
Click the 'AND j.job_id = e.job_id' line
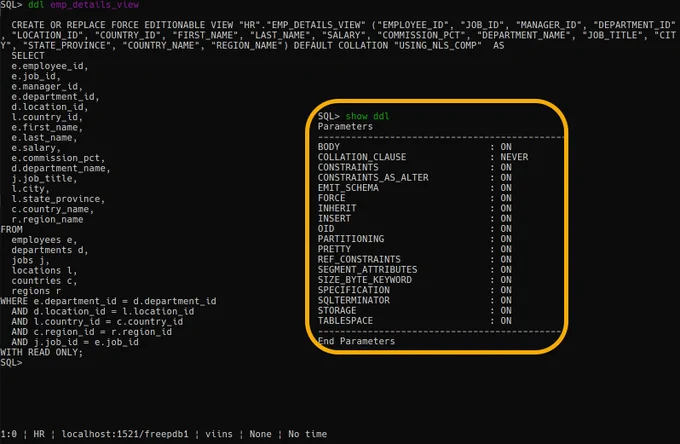click(75, 342)
